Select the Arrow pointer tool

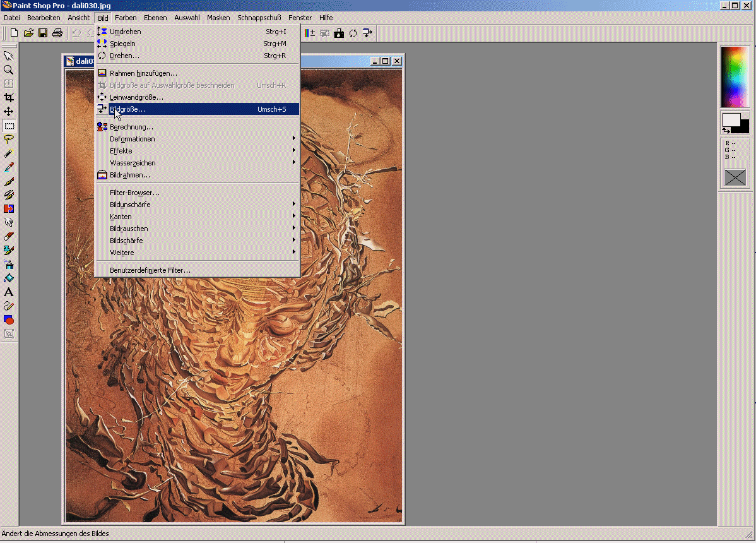coord(9,56)
